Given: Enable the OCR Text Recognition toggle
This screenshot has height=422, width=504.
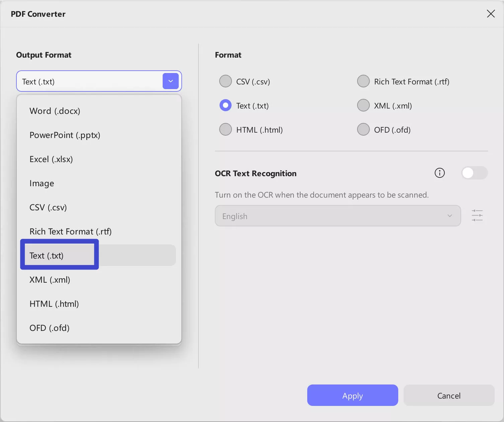Looking at the screenshot, I should [474, 173].
